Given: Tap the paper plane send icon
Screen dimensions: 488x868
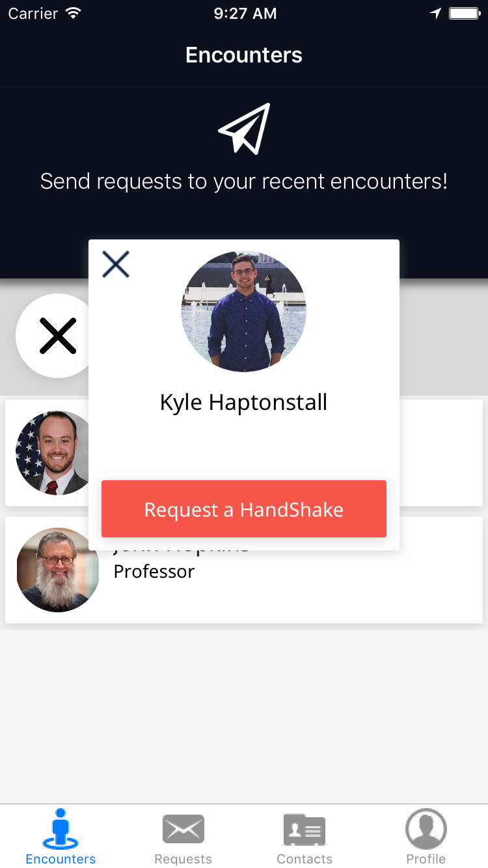Looking at the screenshot, I should pos(244,128).
